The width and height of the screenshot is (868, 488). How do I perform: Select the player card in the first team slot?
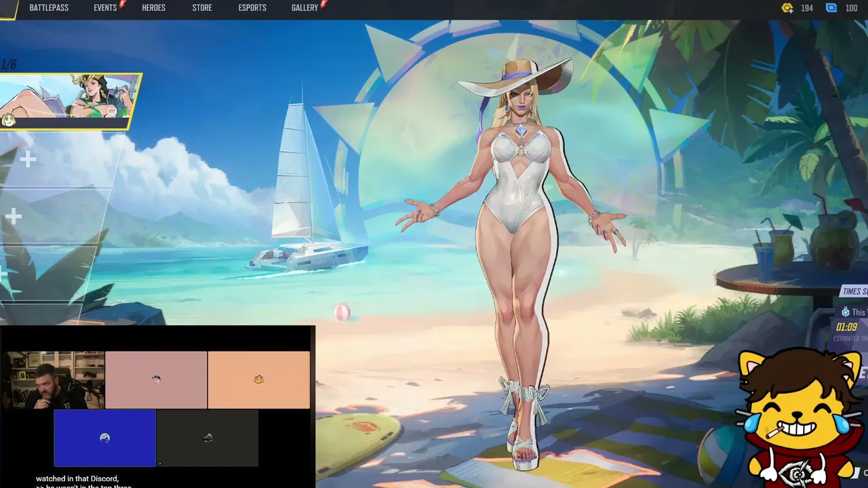point(69,102)
